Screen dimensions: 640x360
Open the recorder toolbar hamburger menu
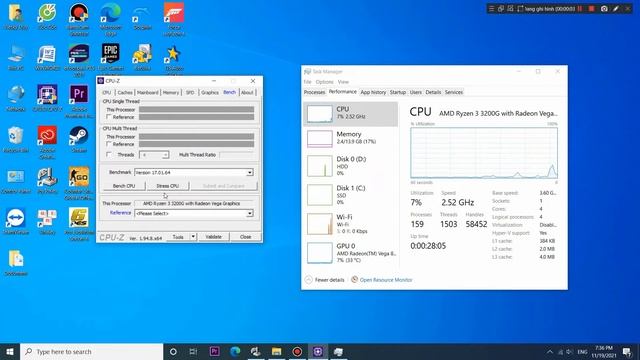pos(491,9)
